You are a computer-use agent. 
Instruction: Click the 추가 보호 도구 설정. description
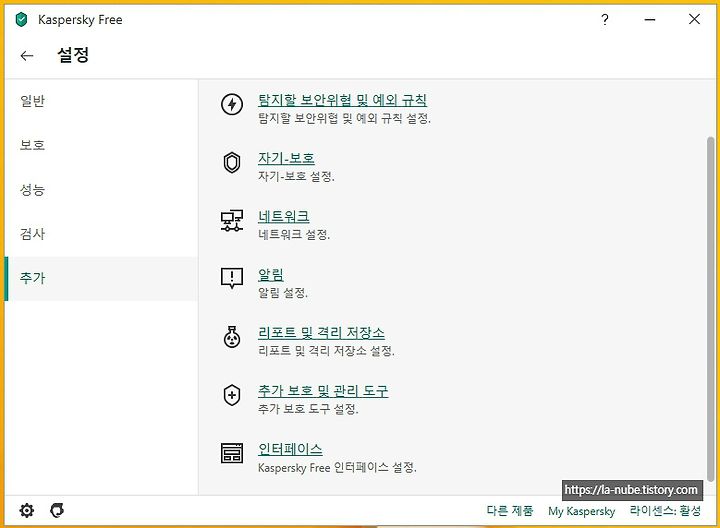(308, 409)
